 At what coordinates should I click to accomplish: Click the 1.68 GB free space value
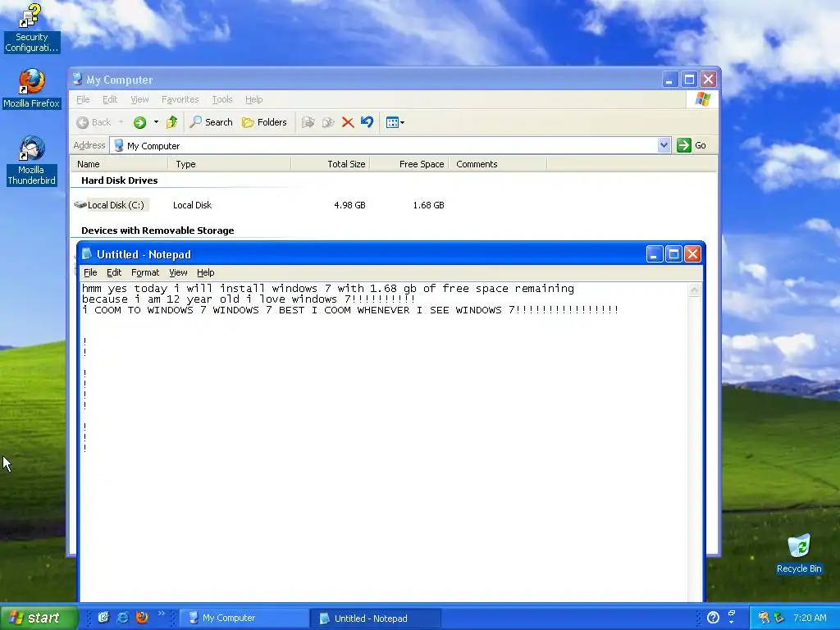tap(428, 205)
